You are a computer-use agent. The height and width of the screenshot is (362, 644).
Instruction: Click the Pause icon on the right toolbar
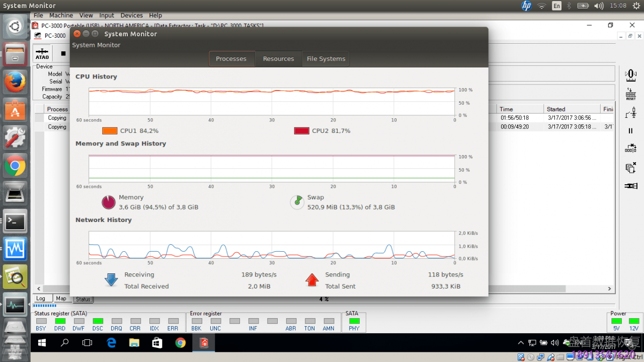click(x=631, y=131)
